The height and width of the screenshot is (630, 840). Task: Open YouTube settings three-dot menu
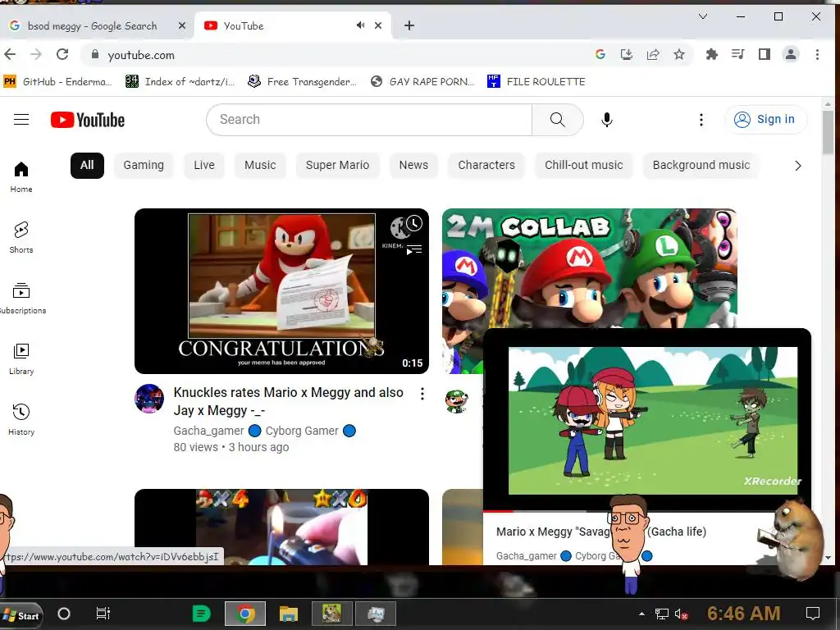[x=701, y=120]
